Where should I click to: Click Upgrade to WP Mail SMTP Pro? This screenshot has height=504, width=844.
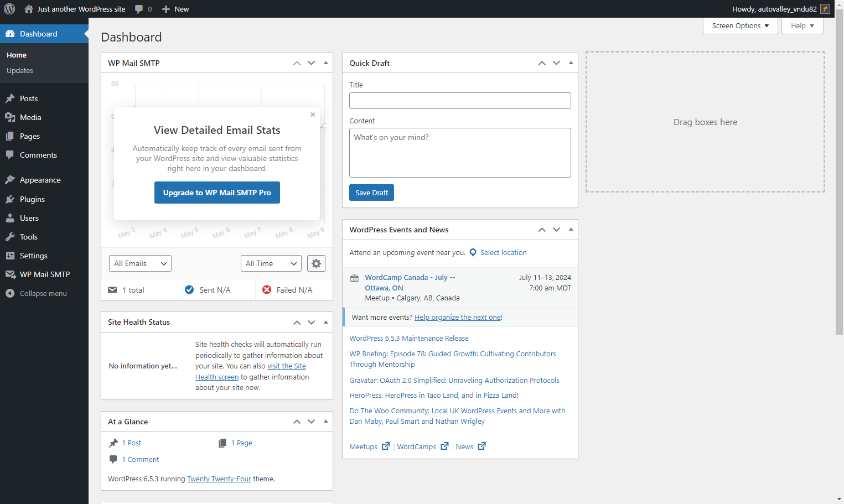[217, 193]
